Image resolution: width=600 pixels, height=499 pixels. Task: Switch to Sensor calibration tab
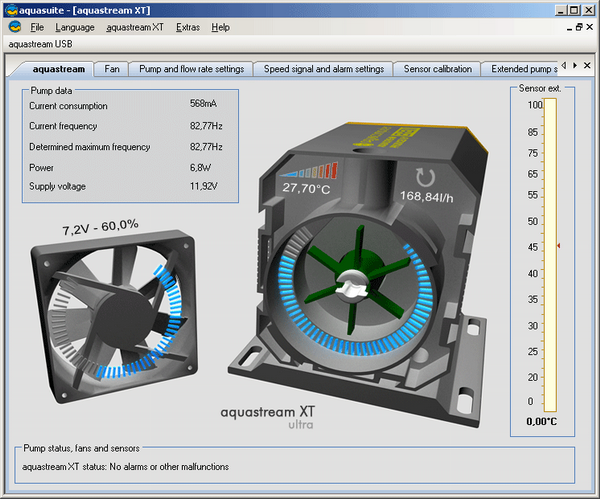[x=437, y=69]
